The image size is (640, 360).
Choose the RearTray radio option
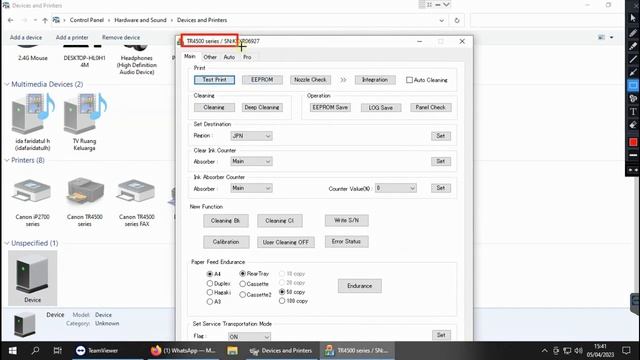[x=242, y=273]
